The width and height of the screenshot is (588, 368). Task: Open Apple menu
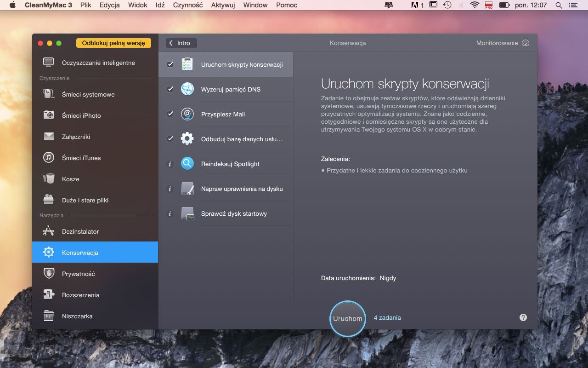[x=12, y=5]
